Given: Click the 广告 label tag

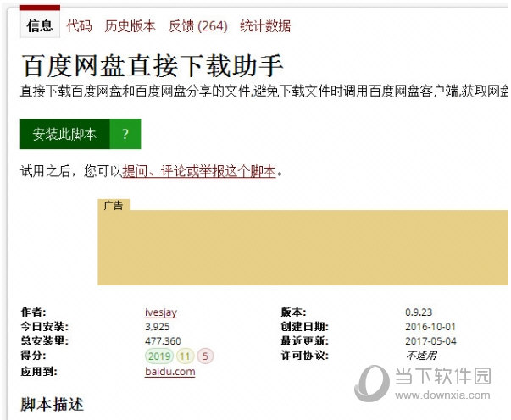Looking at the screenshot, I should click(114, 205).
